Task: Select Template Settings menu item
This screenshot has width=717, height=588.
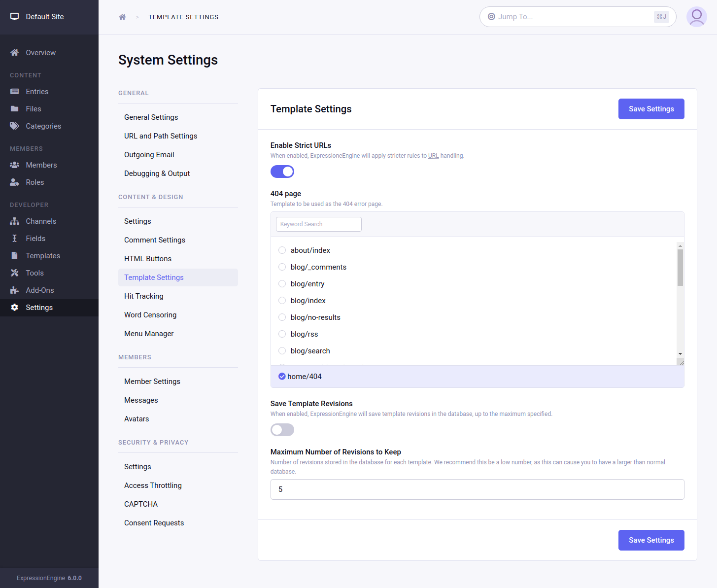Action: coord(178,277)
